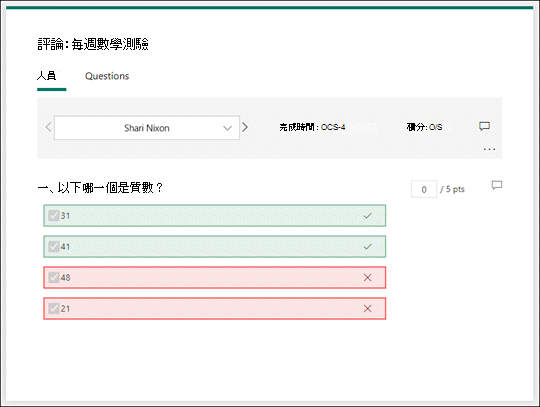Image resolution: width=540 pixels, height=407 pixels.
Task: Click green checkmark on answer 31 row
Action: [x=368, y=216]
